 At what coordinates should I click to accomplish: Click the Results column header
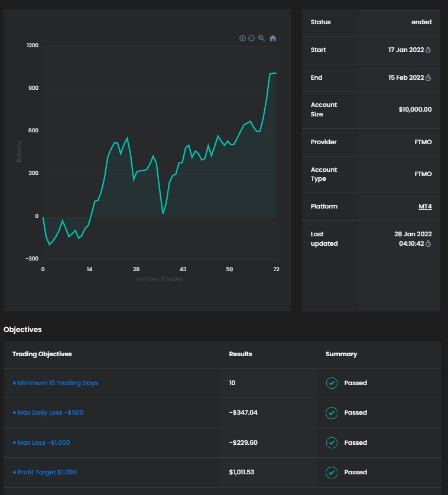pyautogui.click(x=241, y=354)
